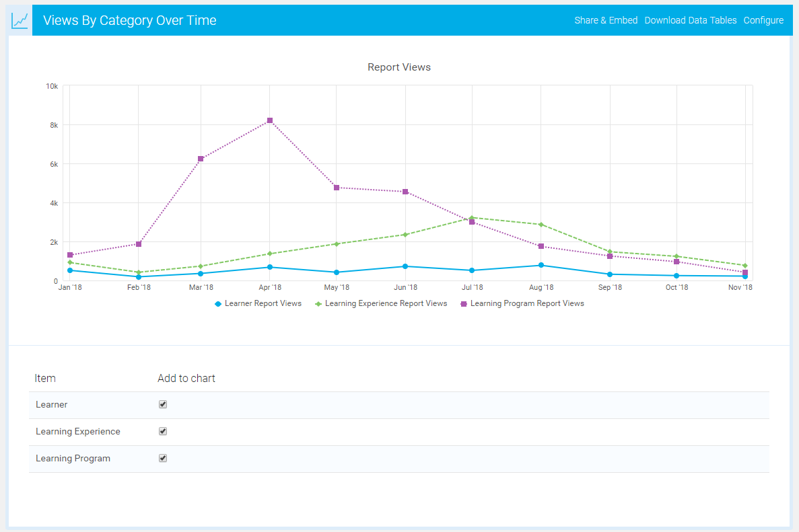
Task: Click Download Data Tables
Action: coord(691,20)
